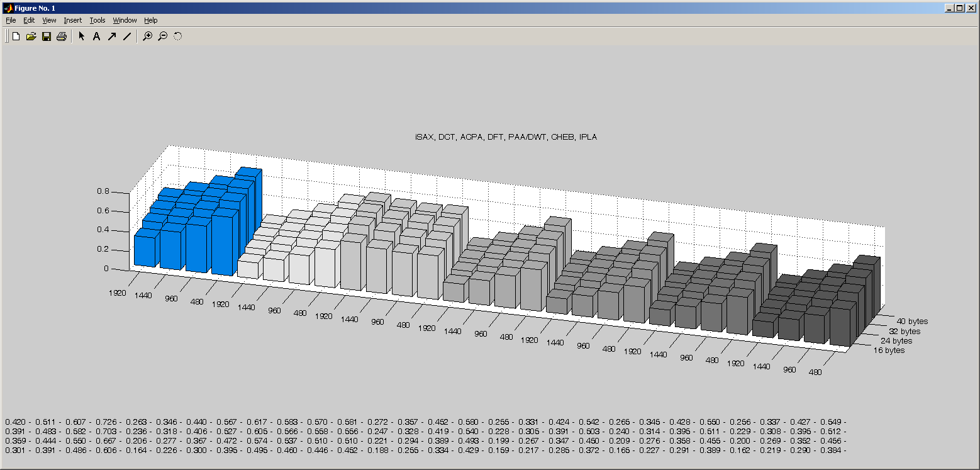Click the value '0.420' in the data text

14,422
